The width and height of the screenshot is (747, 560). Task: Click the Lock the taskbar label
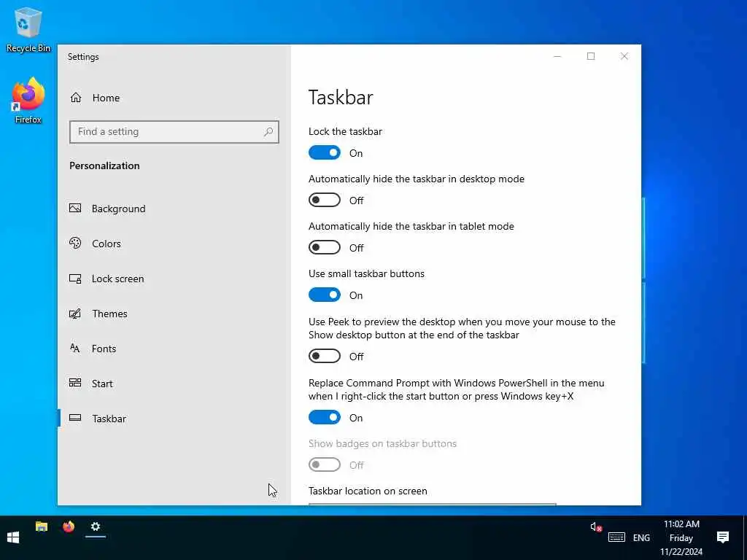click(x=345, y=131)
